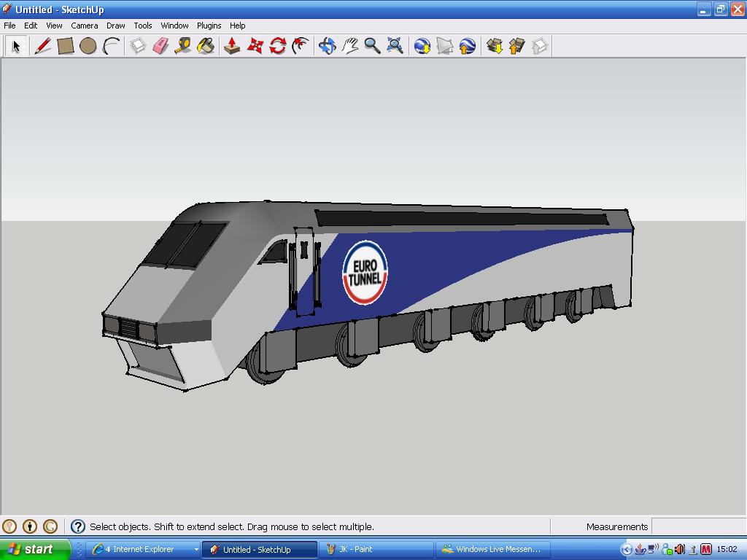Click the Untitled - SketchUp taskbar button

coord(259,550)
